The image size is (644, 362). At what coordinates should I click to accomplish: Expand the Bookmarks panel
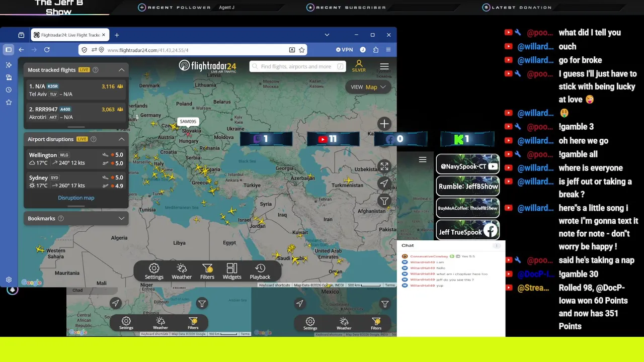(121, 218)
